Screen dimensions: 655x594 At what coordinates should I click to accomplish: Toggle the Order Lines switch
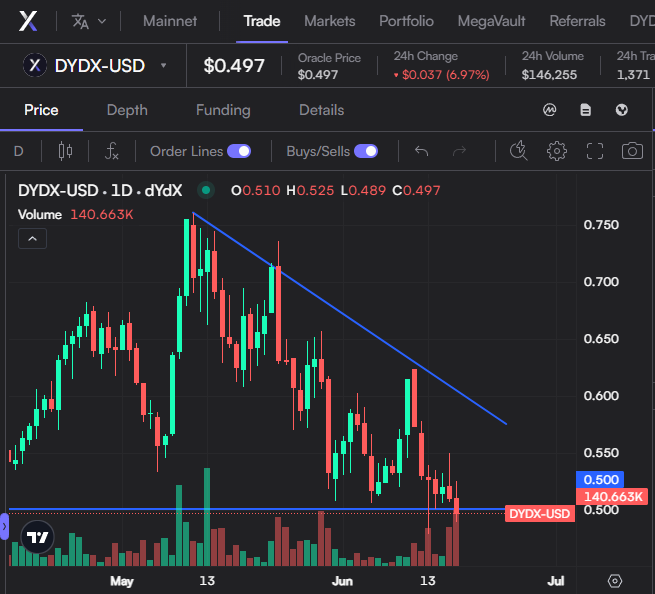[239, 151]
